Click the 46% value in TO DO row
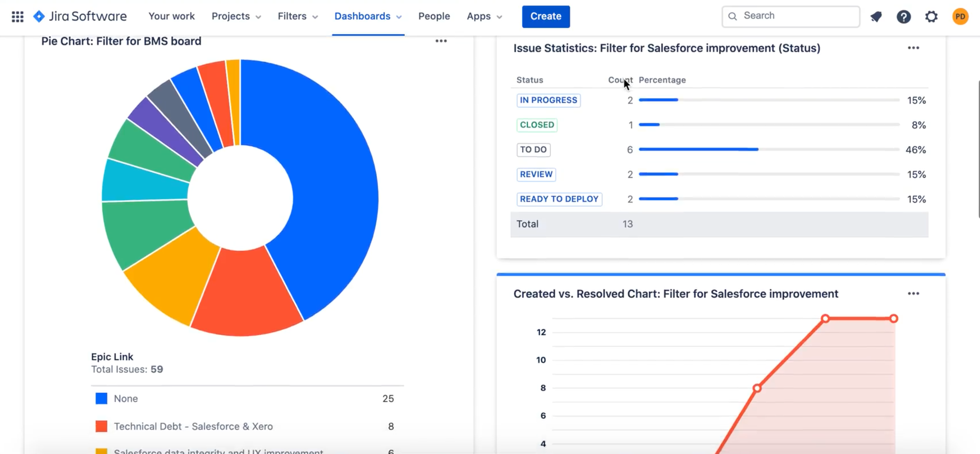980x454 pixels. (915, 150)
